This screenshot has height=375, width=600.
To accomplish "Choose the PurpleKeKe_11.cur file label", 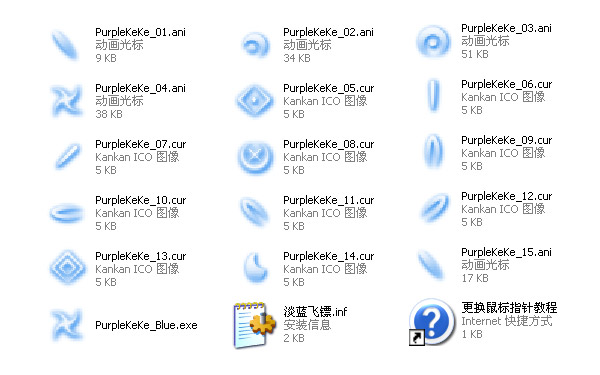I will tap(328, 200).
